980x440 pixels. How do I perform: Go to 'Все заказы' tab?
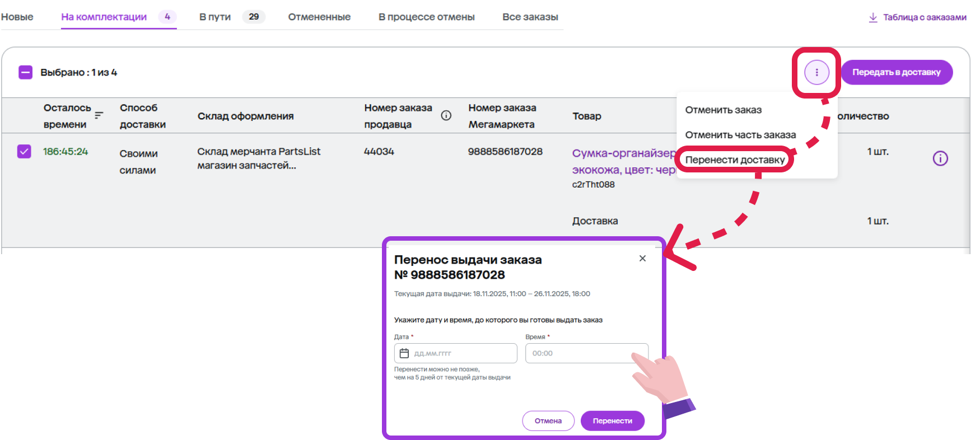click(x=530, y=17)
